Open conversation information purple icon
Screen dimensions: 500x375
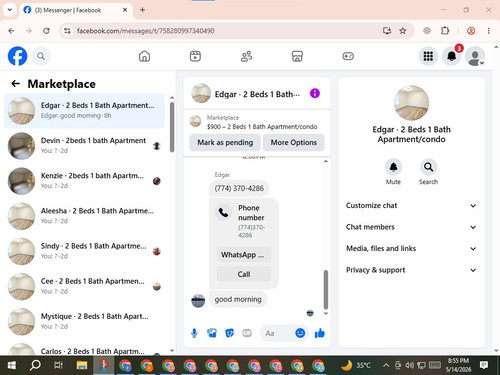(315, 93)
